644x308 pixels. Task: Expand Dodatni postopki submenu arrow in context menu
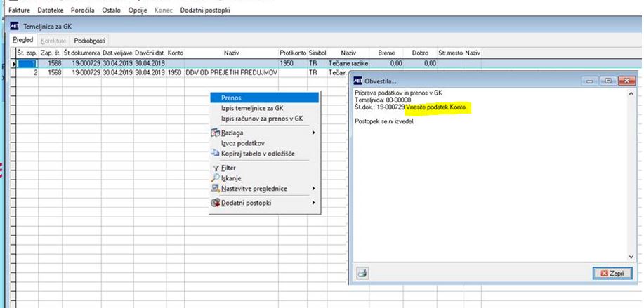(x=313, y=203)
